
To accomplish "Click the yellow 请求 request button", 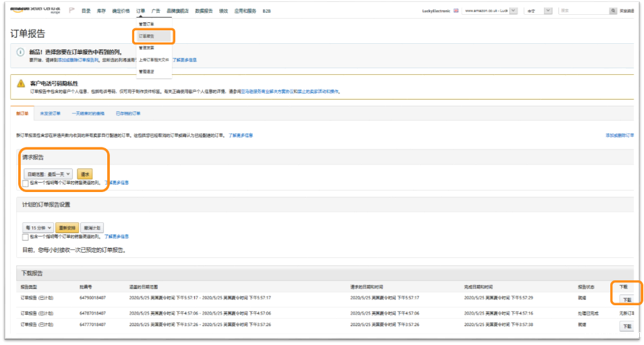I will (x=85, y=174).
